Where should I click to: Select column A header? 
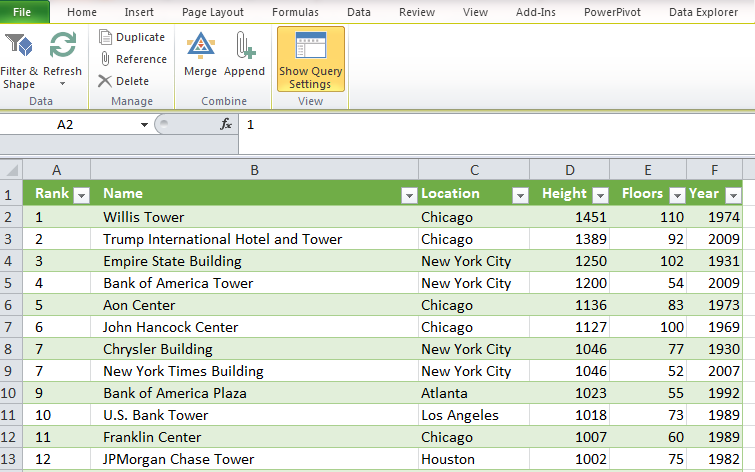(56, 170)
